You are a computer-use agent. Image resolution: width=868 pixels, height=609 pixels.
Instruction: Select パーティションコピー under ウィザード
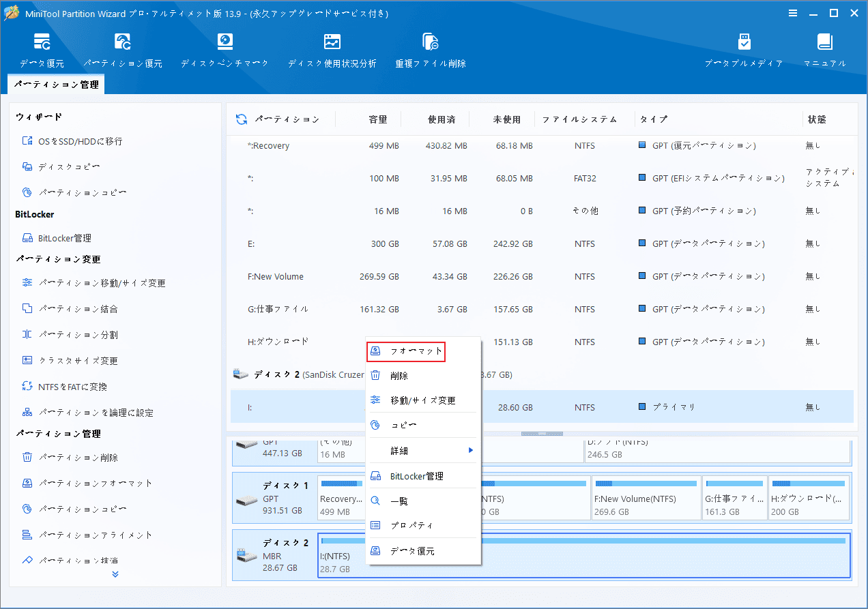[x=74, y=193]
